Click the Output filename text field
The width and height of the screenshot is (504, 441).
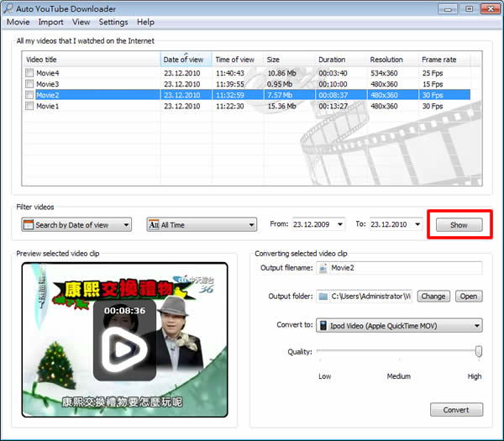(x=405, y=268)
